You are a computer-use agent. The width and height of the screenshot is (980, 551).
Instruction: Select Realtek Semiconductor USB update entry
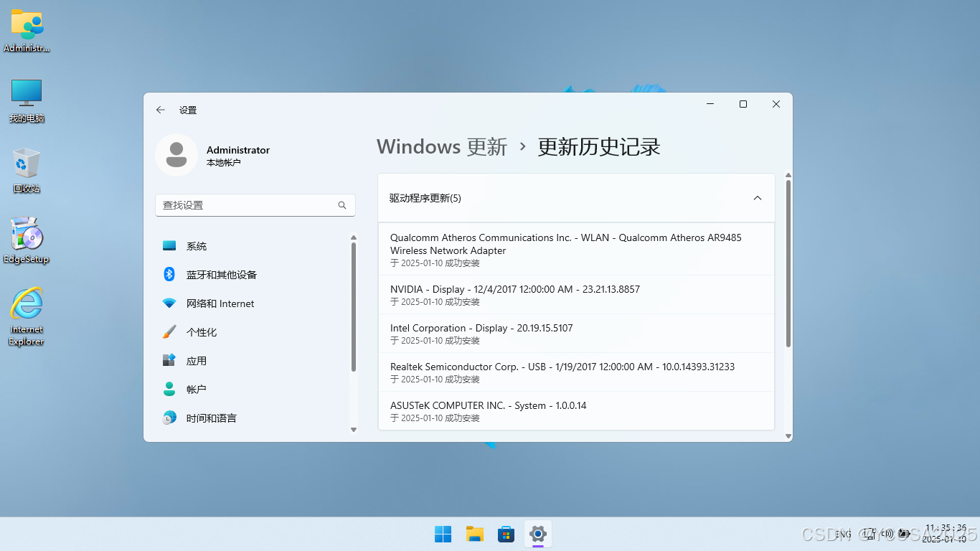pos(576,372)
